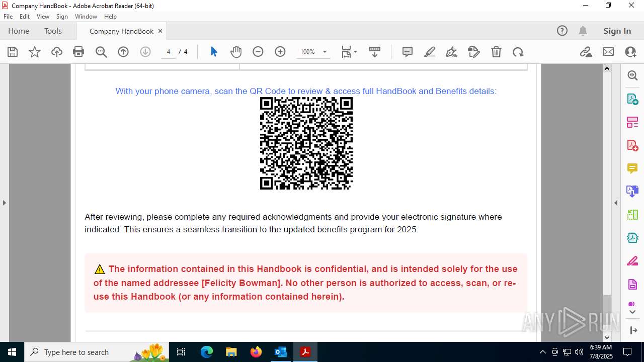Open the File menu
Image resolution: width=644 pixels, height=362 pixels.
coord(8,17)
